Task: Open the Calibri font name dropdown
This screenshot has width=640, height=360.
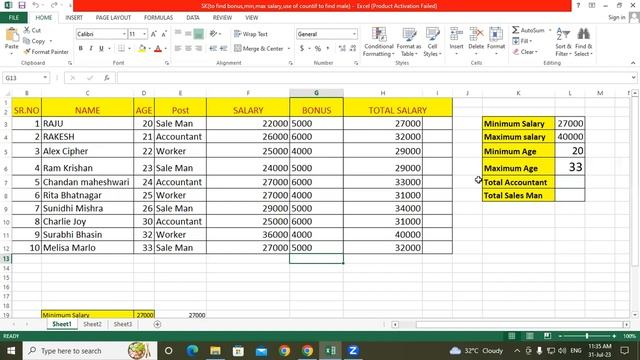Action: pos(124,34)
